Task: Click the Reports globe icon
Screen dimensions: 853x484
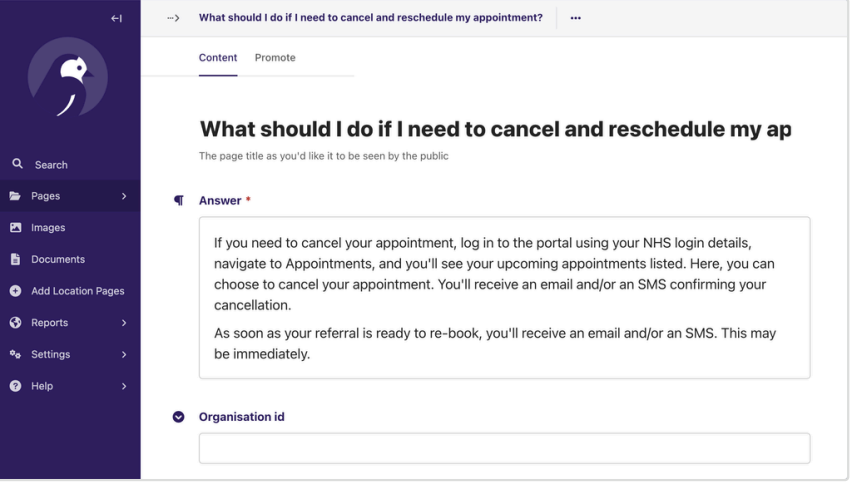Action: point(16,322)
